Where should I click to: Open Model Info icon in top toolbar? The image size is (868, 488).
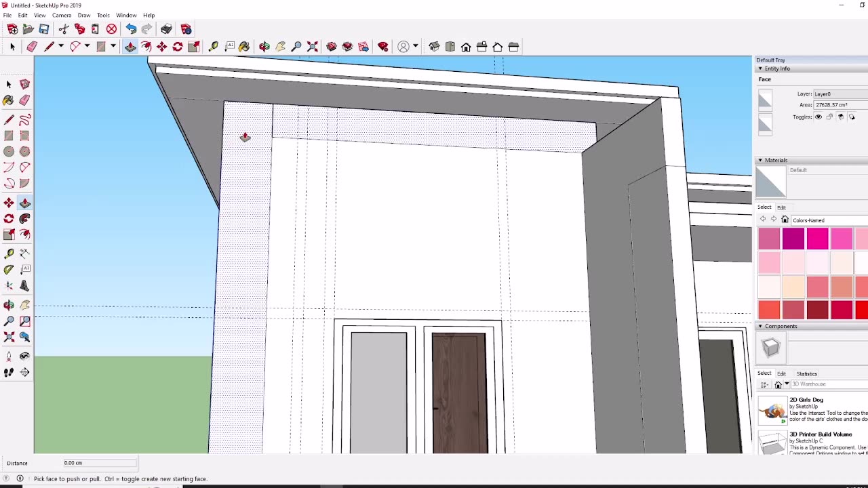point(186,29)
